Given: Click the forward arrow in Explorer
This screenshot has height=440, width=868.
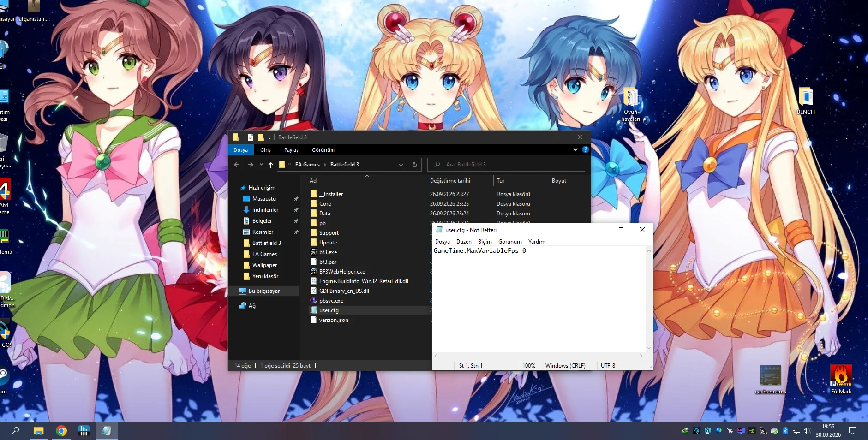Looking at the screenshot, I should 250,165.
